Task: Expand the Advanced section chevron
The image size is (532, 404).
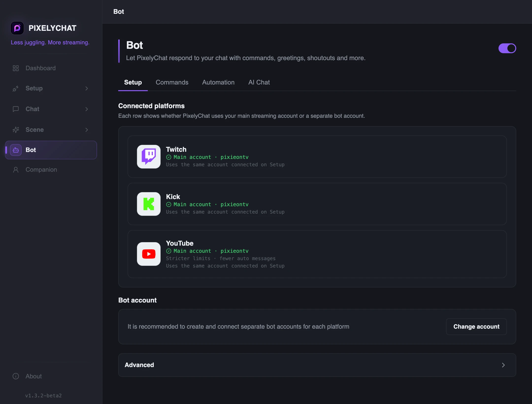Action: pyautogui.click(x=503, y=365)
